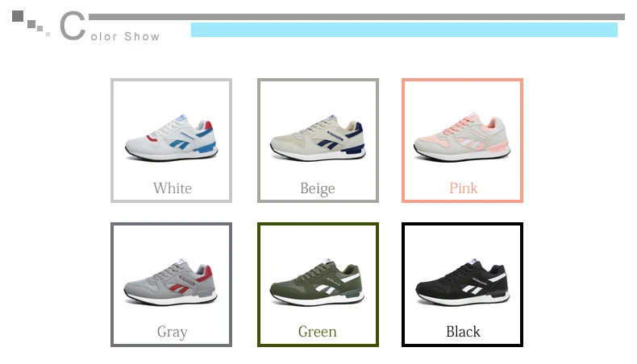637x364 pixels.
Task: Choose the pink sneaker image
Action: point(462,137)
